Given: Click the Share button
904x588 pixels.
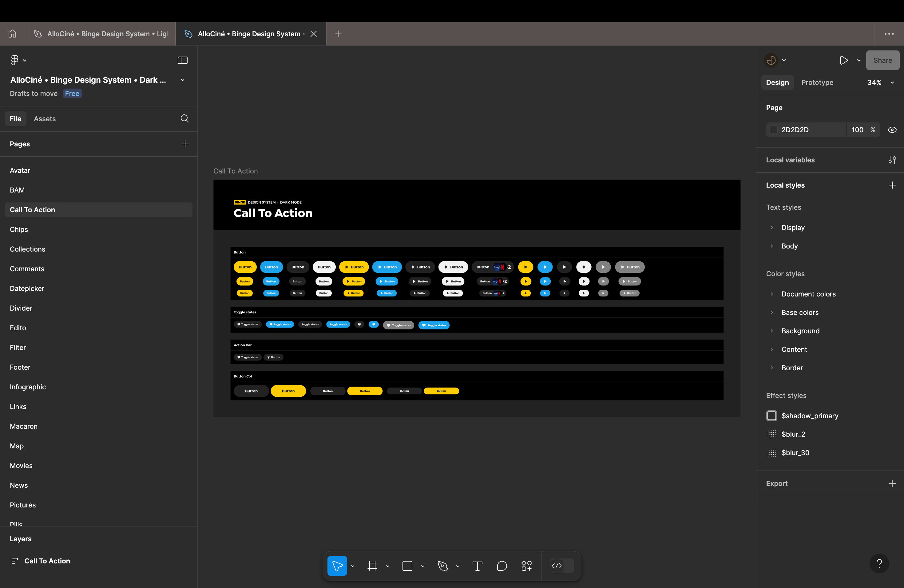Looking at the screenshot, I should pyautogui.click(x=882, y=60).
